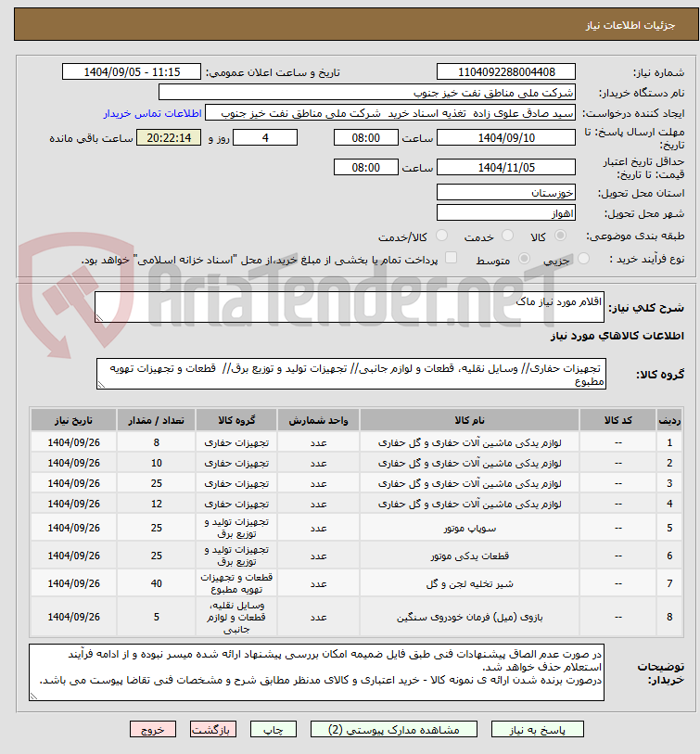Click the تاریخ نیاز column header
The image size is (700, 754).
pos(73,420)
